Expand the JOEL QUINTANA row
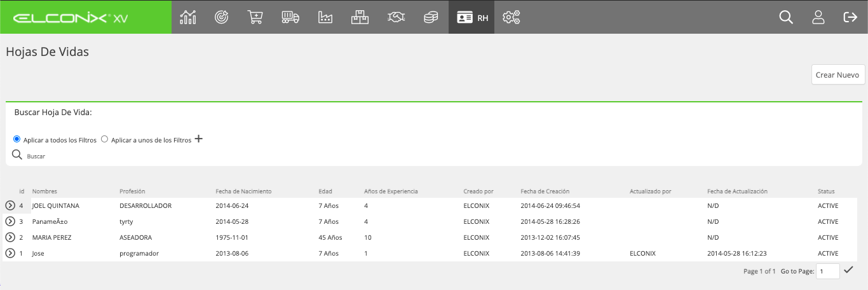The height and width of the screenshot is (290, 868). click(10, 205)
